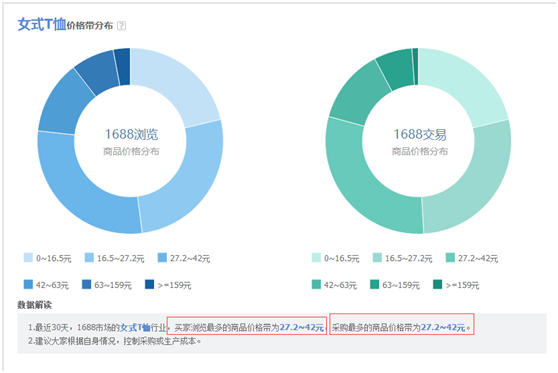
Task: Toggle >=159元 legend swatch in trade chart
Action: (437, 284)
